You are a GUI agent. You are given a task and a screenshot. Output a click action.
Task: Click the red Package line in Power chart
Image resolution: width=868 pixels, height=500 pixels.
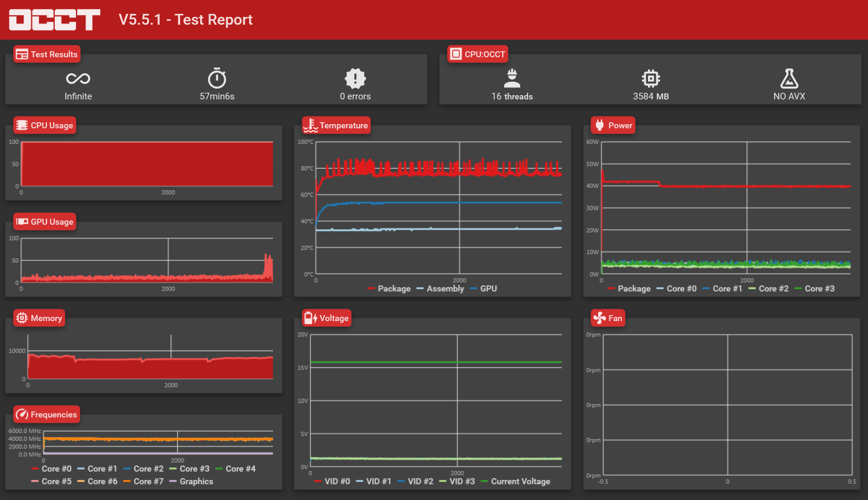pos(753,186)
